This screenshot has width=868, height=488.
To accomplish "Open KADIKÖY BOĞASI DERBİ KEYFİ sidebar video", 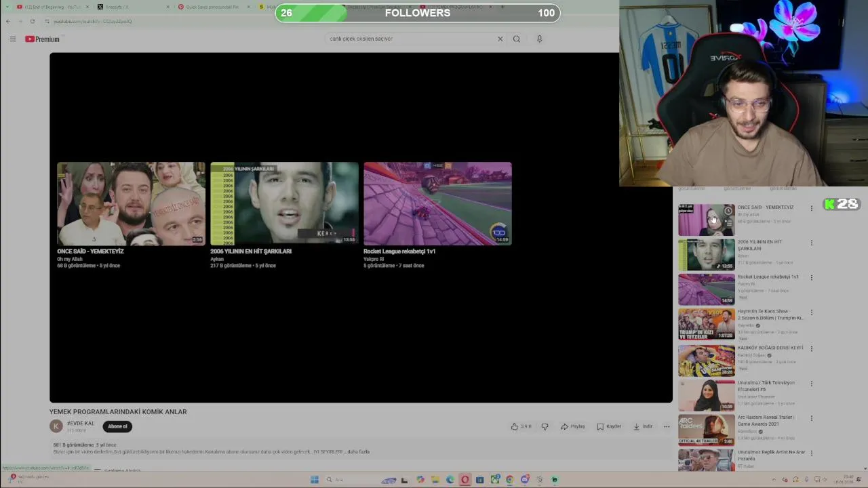I will click(x=770, y=348).
